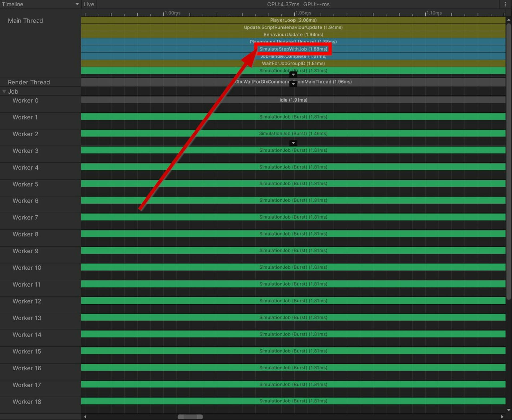This screenshot has height=420, width=512.
Task: Click the flow event marker above Worker 2's job
Action: pos(293,143)
